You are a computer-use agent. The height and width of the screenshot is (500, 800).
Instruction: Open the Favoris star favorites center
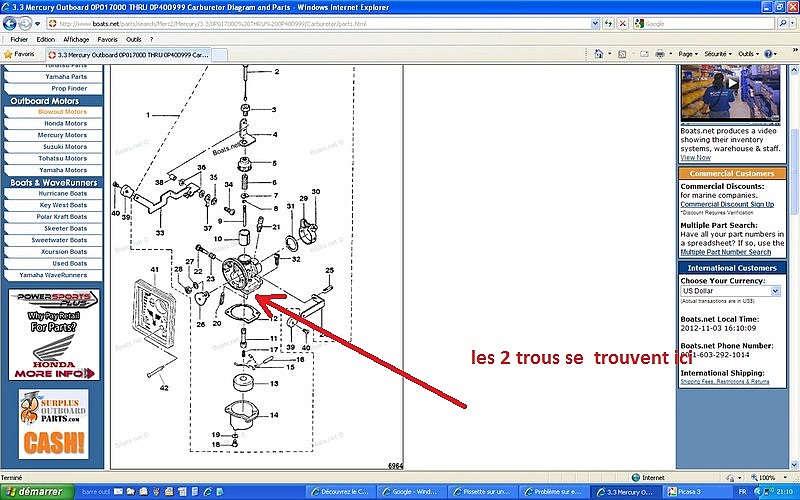(19, 54)
